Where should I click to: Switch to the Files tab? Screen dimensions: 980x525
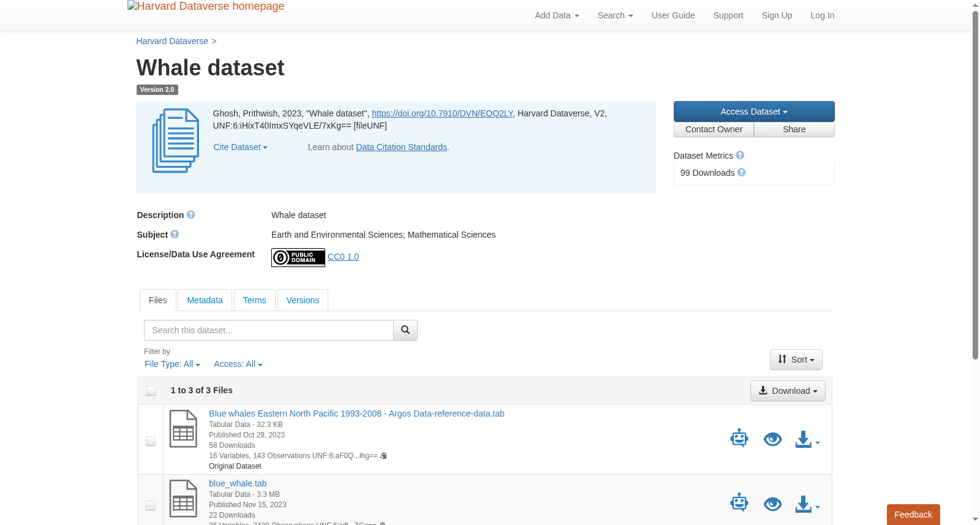click(158, 300)
